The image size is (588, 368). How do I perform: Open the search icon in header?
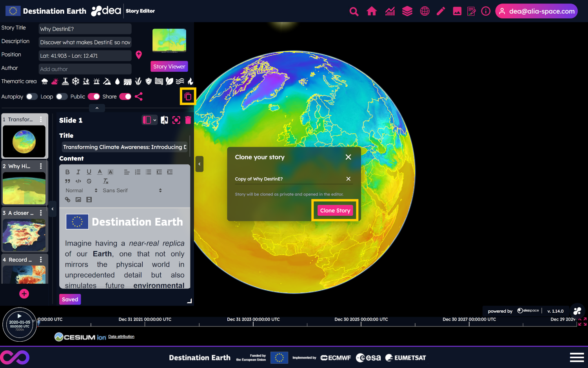pos(354,11)
